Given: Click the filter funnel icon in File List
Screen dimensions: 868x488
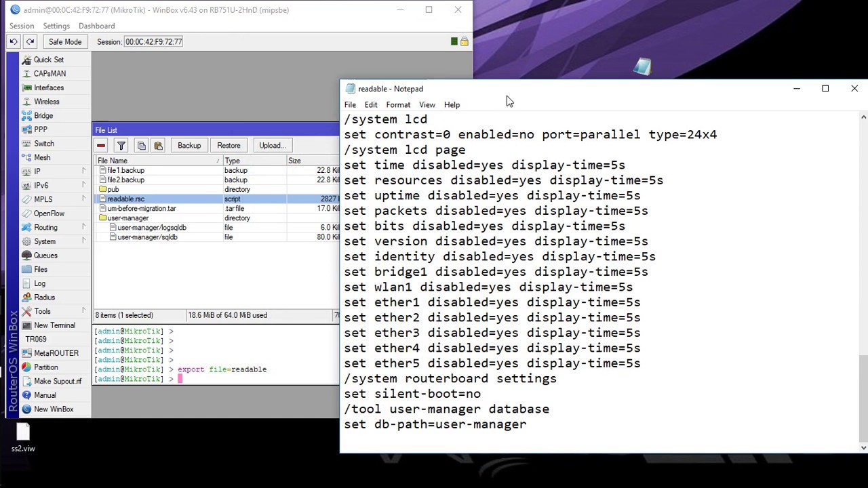Looking at the screenshot, I should 121,145.
